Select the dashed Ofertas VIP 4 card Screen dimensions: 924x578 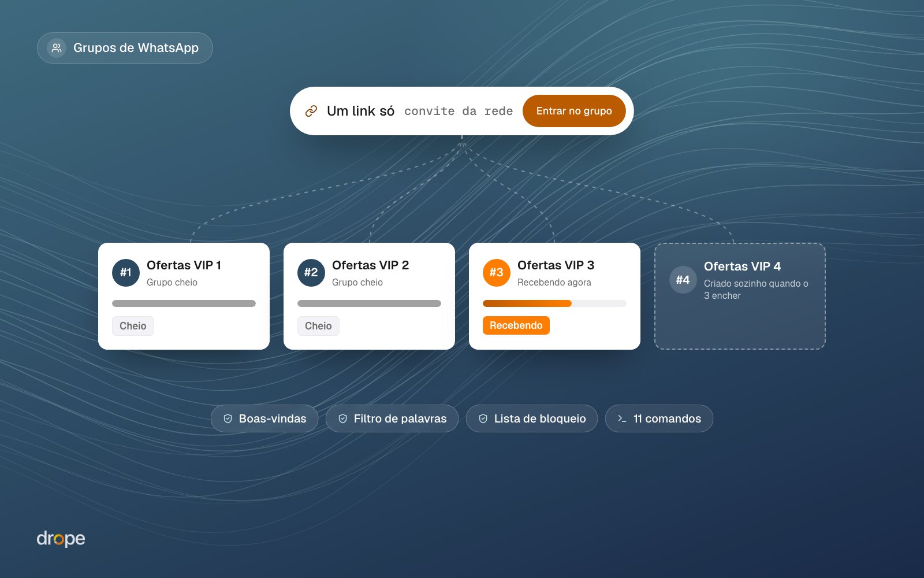(x=740, y=296)
